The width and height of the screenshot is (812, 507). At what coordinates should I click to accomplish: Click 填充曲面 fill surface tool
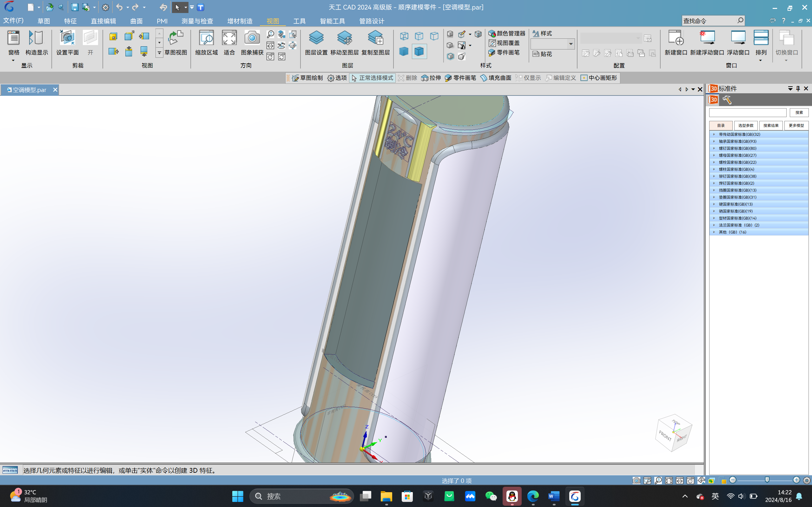[x=496, y=78]
